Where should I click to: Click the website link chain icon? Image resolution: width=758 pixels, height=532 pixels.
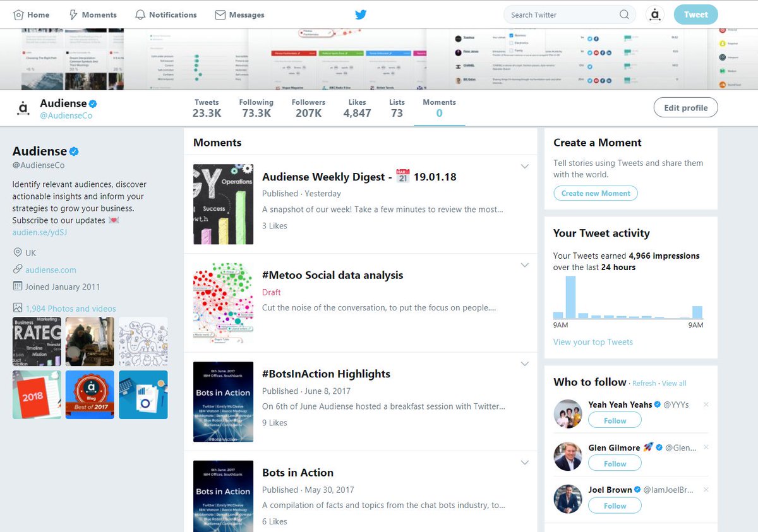click(17, 269)
